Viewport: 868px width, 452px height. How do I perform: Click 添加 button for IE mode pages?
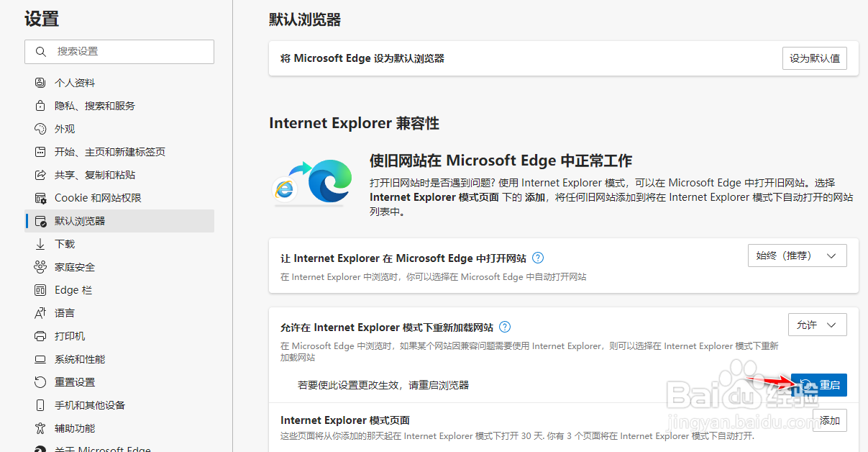830,420
